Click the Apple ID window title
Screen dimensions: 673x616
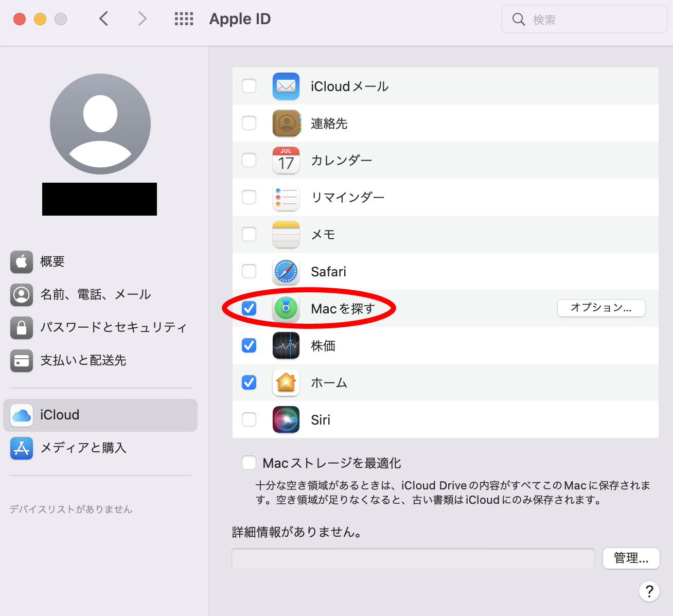tap(240, 19)
